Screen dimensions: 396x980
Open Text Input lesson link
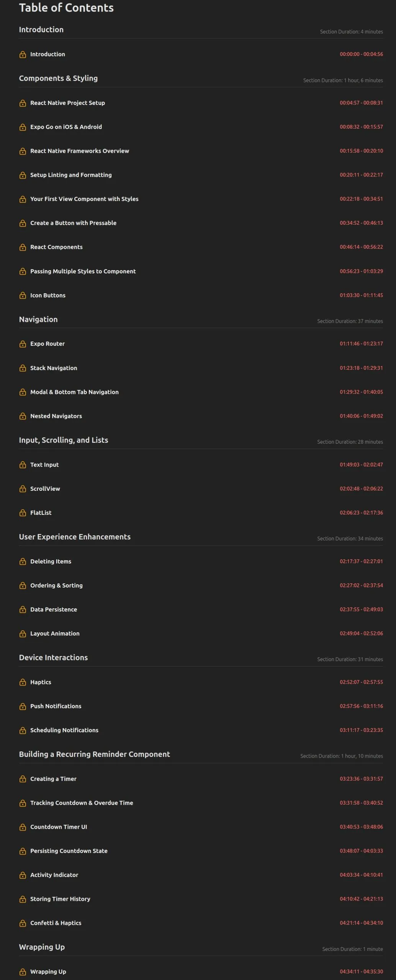[x=44, y=465]
